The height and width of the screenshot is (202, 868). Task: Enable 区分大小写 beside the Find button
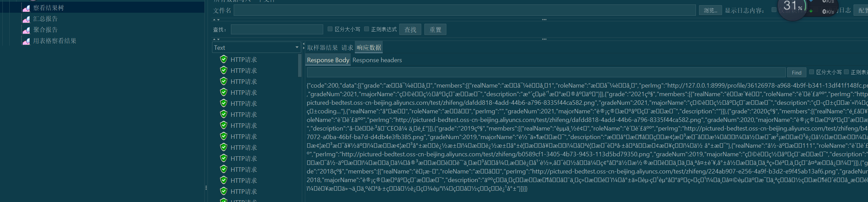tap(812, 72)
